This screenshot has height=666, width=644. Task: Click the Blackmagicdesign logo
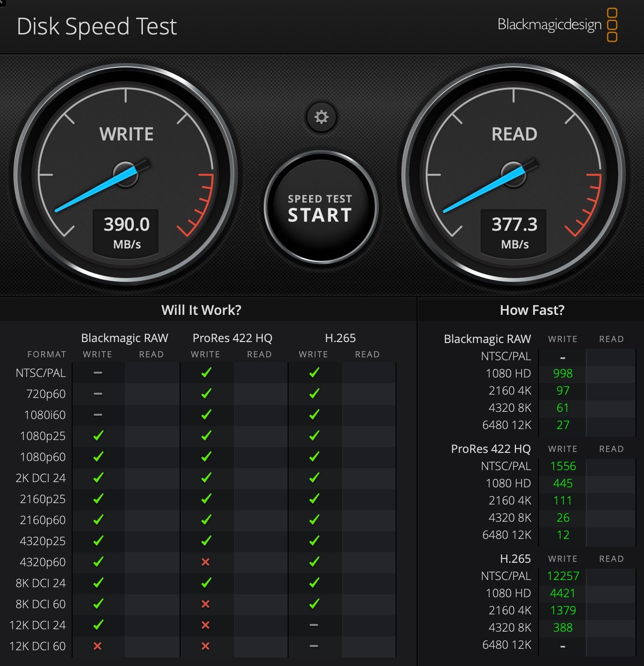557,25
